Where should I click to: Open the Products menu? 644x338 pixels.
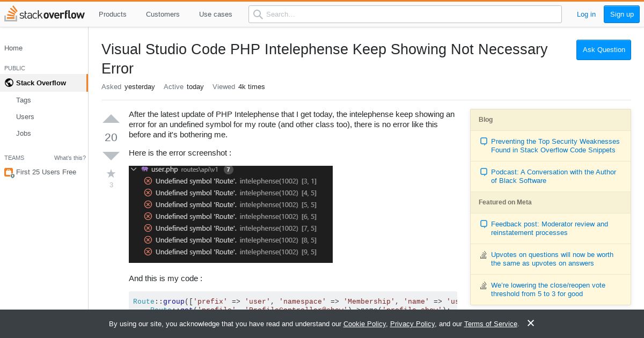pos(113,14)
